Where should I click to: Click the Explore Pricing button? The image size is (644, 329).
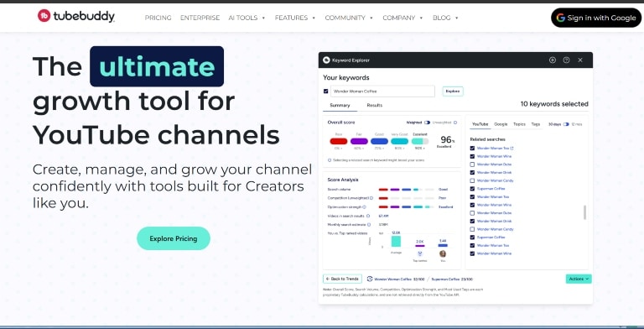point(174,238)
